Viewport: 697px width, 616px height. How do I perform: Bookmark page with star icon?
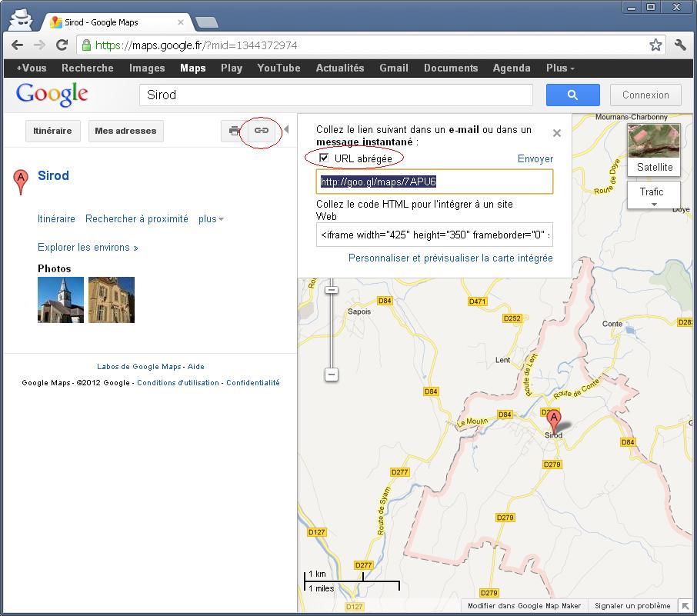(x=655, y=45)
